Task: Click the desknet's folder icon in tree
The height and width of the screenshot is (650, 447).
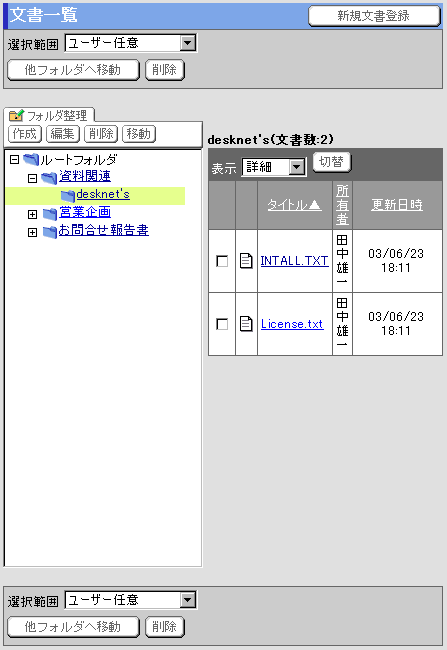Action: point(68,196)
